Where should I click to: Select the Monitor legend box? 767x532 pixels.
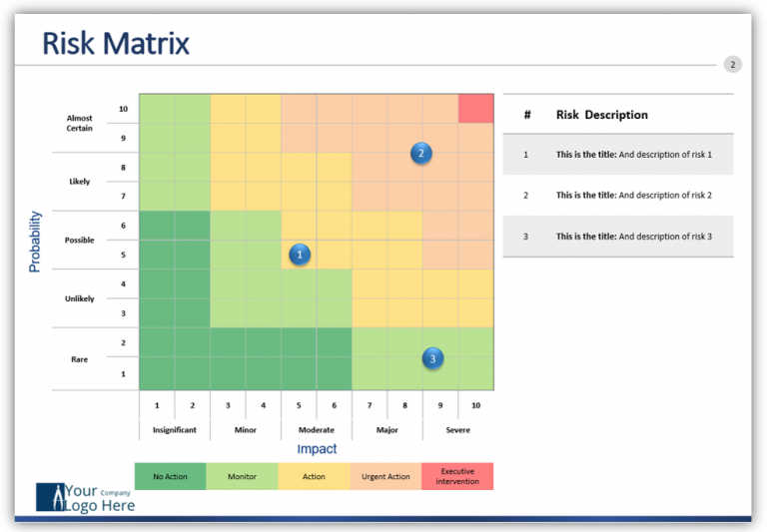242,476
